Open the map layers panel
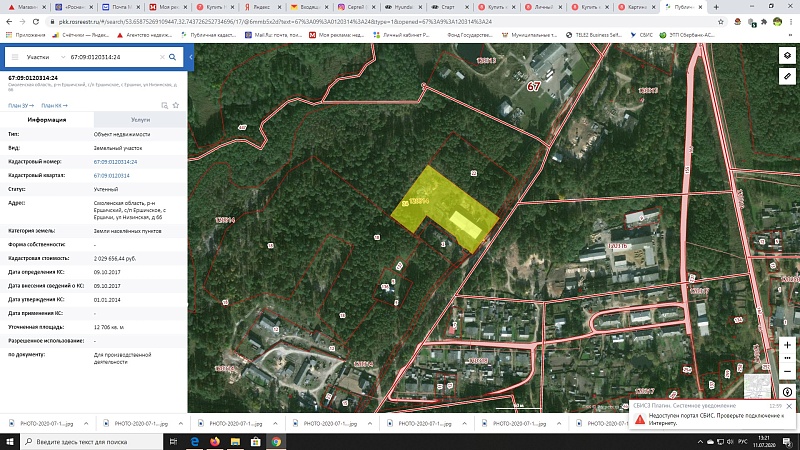800x450 pixels. click(x=787, y=55)
